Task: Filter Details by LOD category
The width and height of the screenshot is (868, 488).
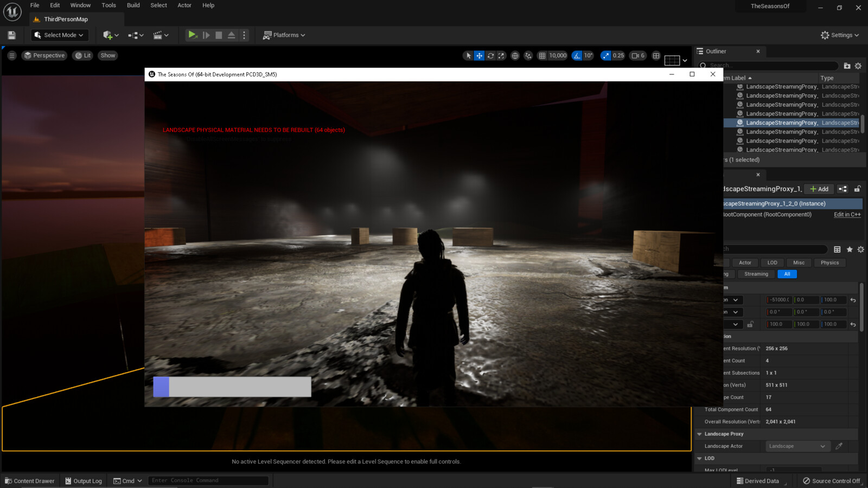Action: [x=772, y=262]
